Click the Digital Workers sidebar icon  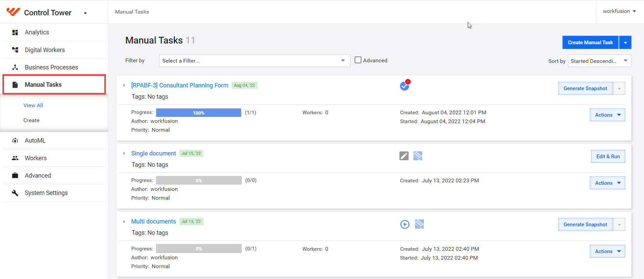[x=15, y=50]
